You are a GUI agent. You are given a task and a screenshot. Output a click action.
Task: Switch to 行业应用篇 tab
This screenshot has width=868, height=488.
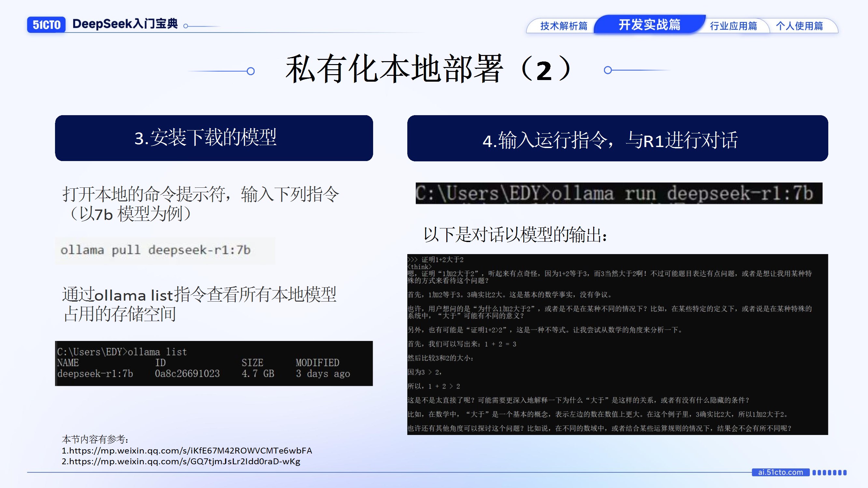(x=733, y=26)
